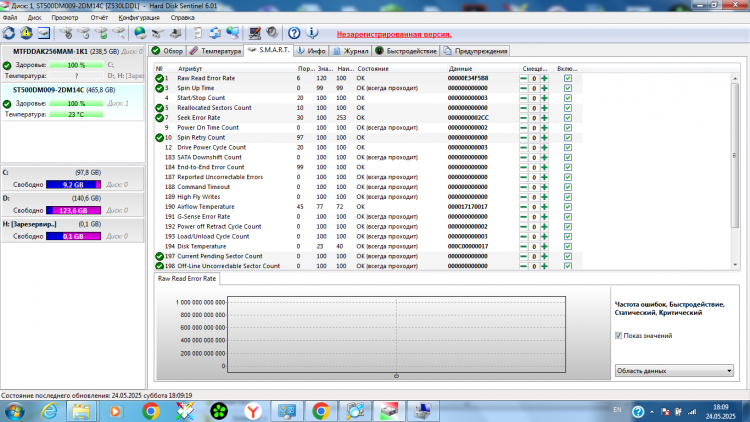Image resolution: width=750 pixels, height=422 pixels.
Task: Open the Область данных dropdown
Action: [674, 371]
